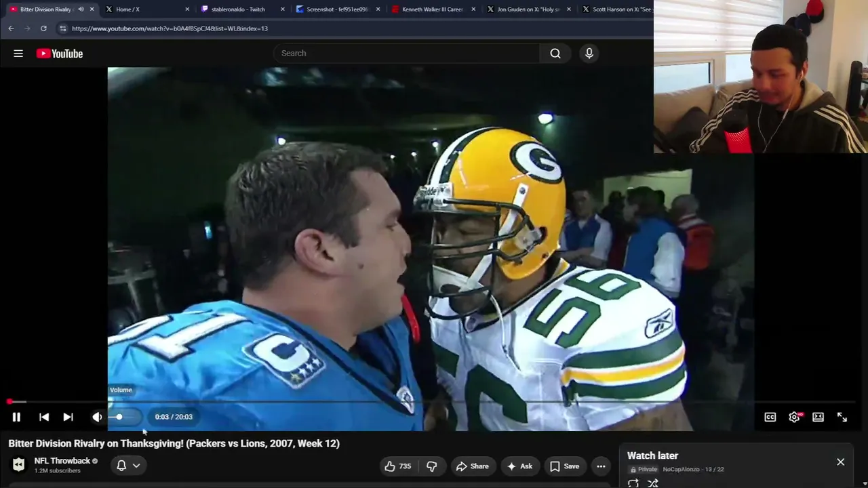Viewport: 868px width, 488px height.
Task: Visit the NFL Throwback channel name link
Action: click(62, 461)
